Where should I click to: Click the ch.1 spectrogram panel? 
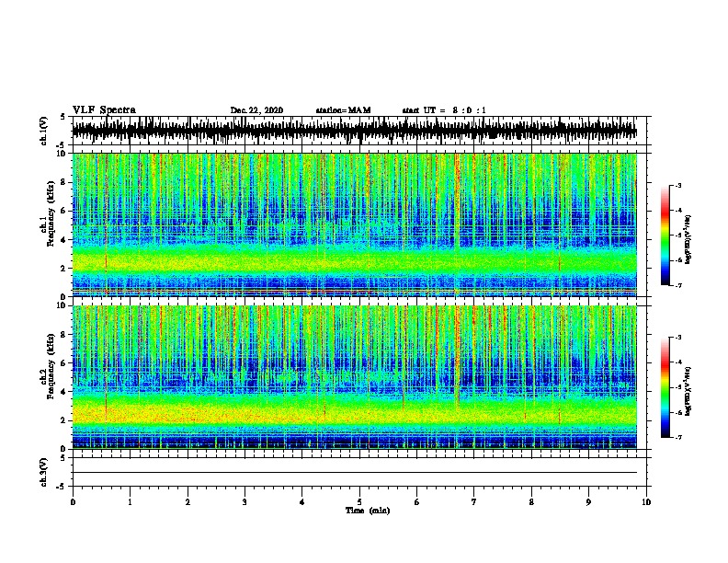click(355, 224)
